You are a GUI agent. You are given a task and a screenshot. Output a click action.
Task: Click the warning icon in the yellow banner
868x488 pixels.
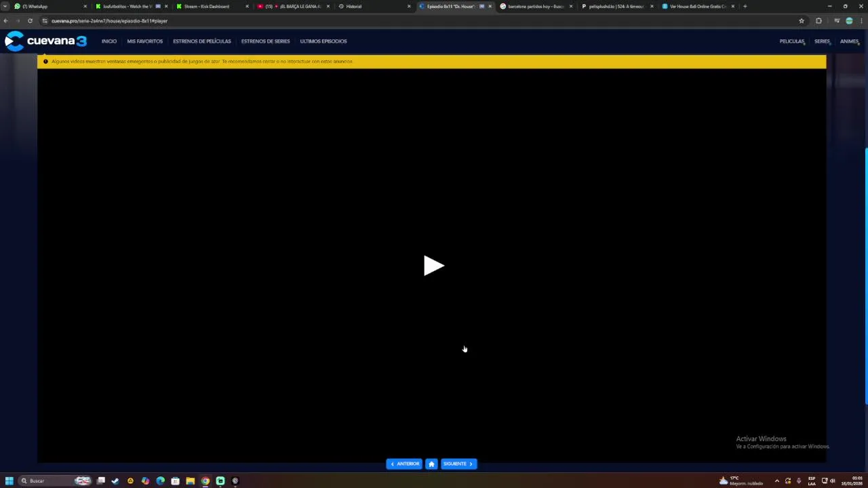[45, 61]
